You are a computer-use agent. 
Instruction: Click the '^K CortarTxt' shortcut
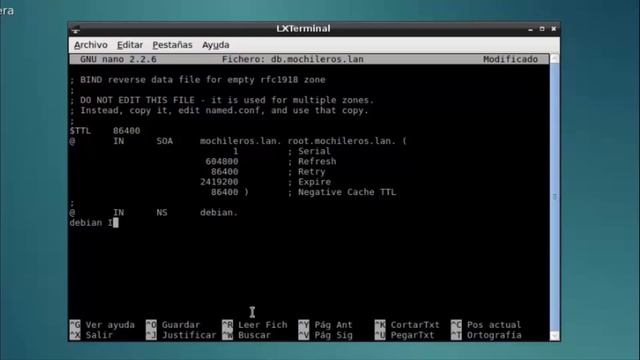tap(407, 325)
